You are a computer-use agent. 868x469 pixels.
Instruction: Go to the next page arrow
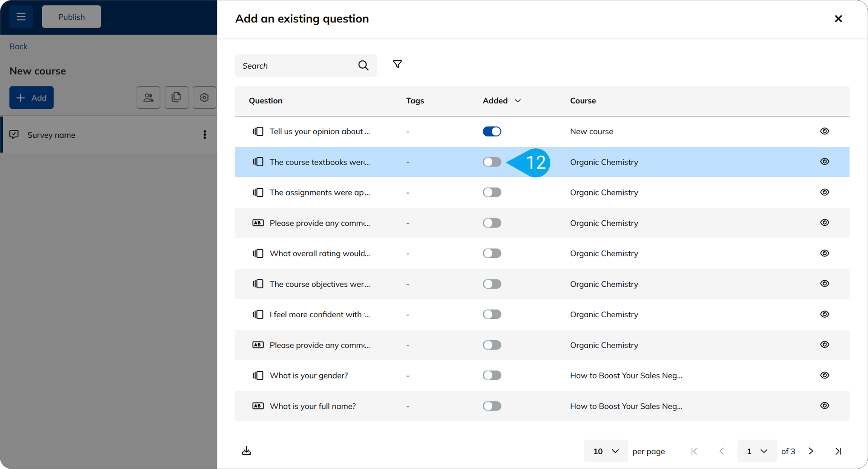pyautogui.click(x=811, y=451)
